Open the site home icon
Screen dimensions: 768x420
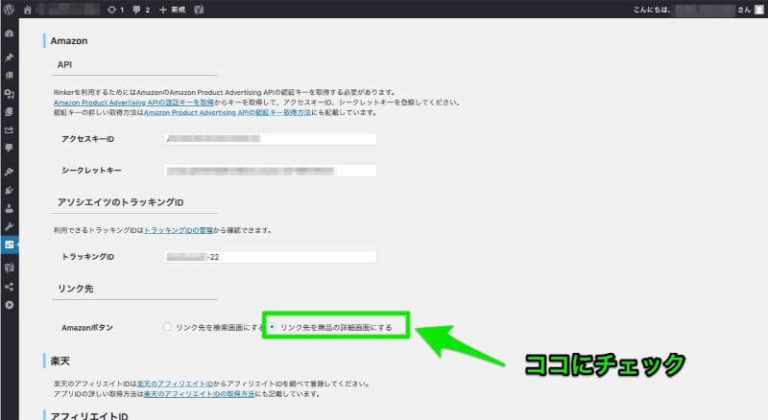tap(27, 9)
